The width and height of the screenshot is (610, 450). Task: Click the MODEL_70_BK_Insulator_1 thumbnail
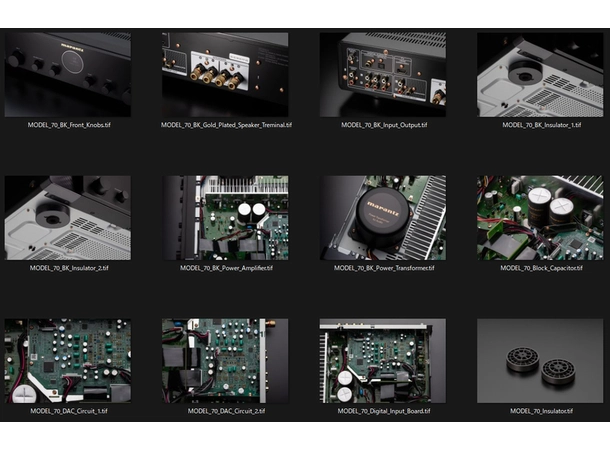pos(540,75)
